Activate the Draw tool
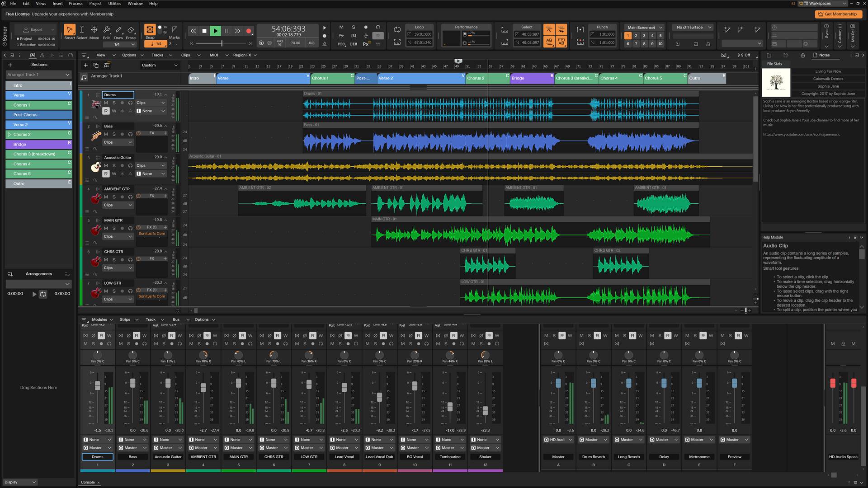This screenshot has width=868, height=488. [119, 31]
